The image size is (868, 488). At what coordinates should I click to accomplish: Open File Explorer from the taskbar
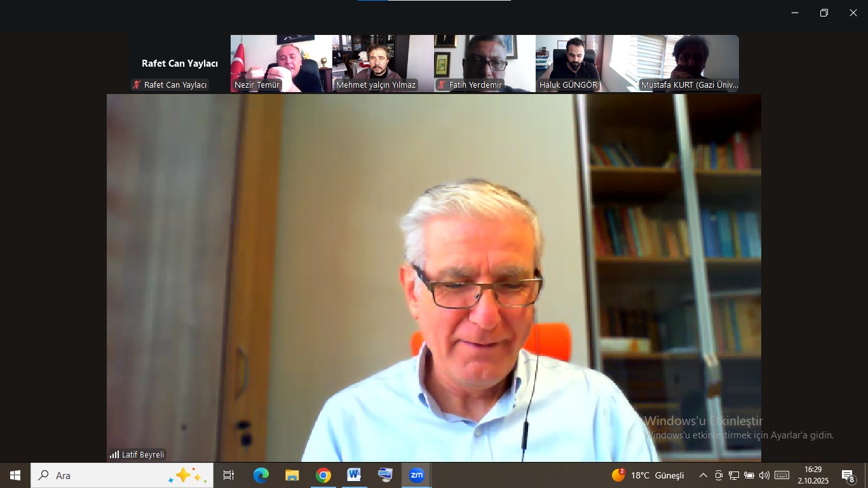[292, 475]
